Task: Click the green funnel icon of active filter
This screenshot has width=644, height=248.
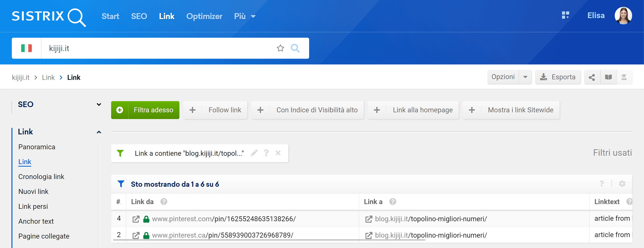Action: pos(120,153)
